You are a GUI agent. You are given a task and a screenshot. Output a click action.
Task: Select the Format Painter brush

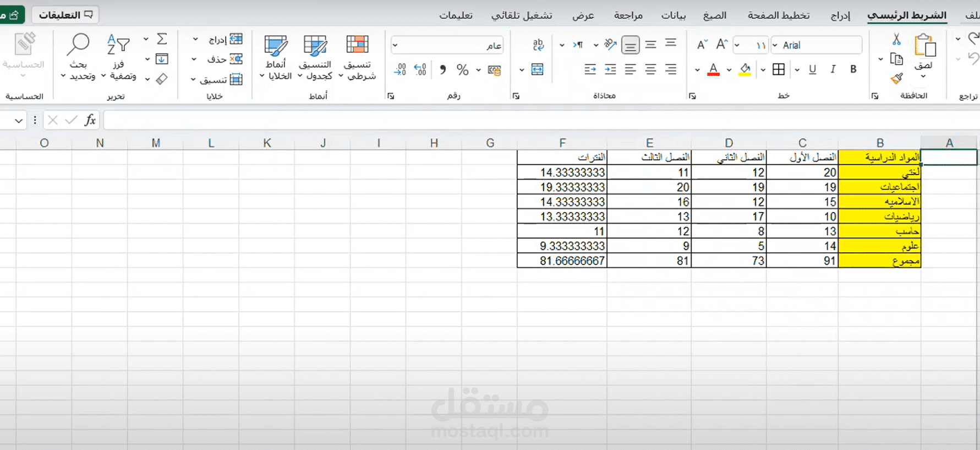pos(896,78)
